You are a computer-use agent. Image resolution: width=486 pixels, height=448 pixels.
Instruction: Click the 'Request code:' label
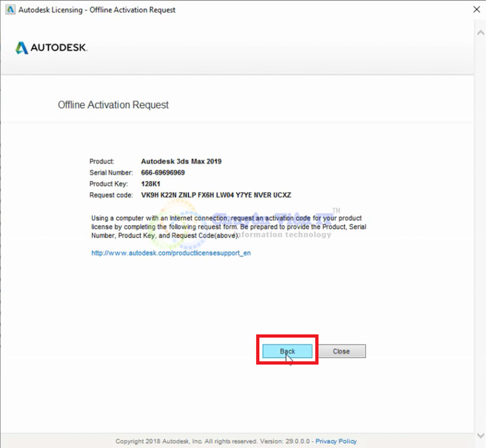[x=111, y=195]
